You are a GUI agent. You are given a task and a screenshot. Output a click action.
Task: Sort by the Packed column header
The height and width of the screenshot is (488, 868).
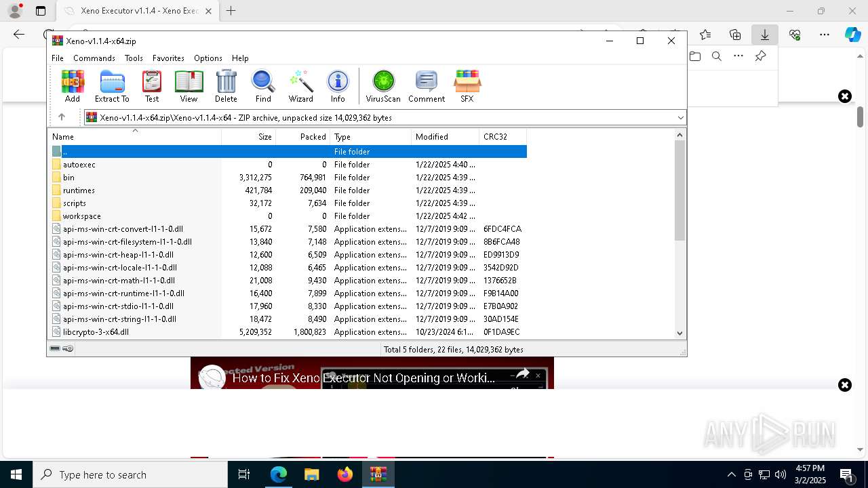click(303, 136)
